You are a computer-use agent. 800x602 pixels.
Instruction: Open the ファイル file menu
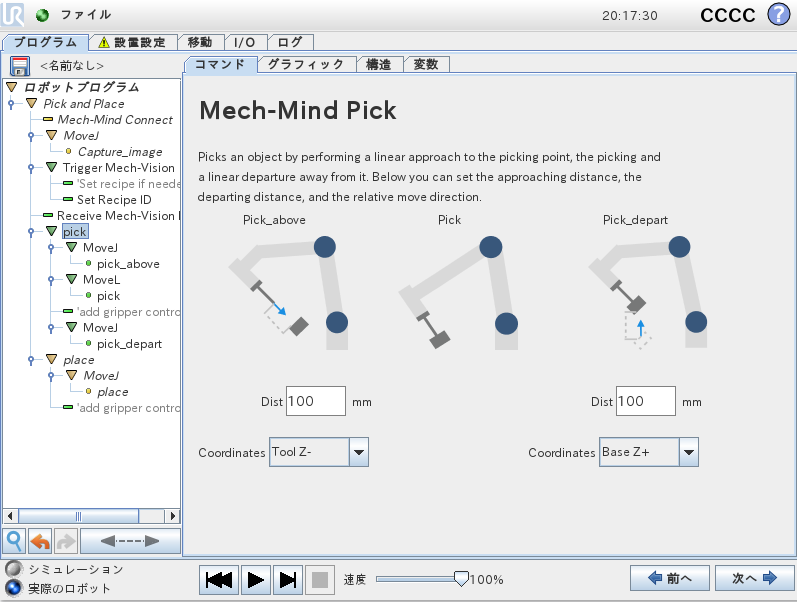[x=86, y=15]
